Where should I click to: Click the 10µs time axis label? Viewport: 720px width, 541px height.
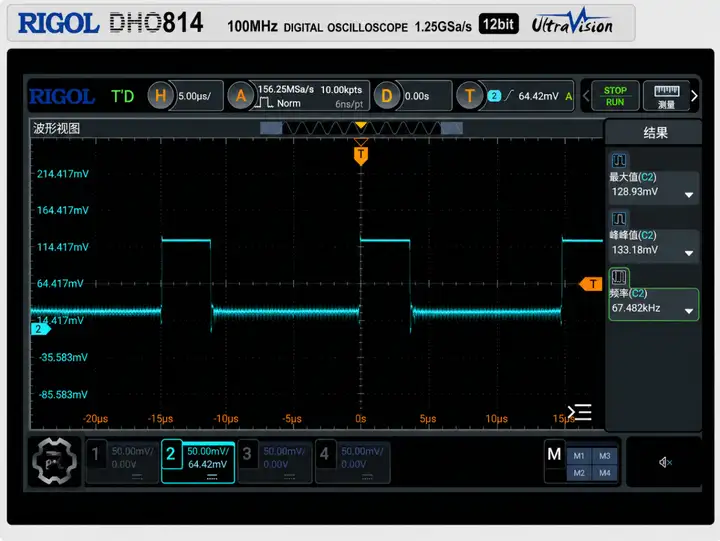point(496,419)
